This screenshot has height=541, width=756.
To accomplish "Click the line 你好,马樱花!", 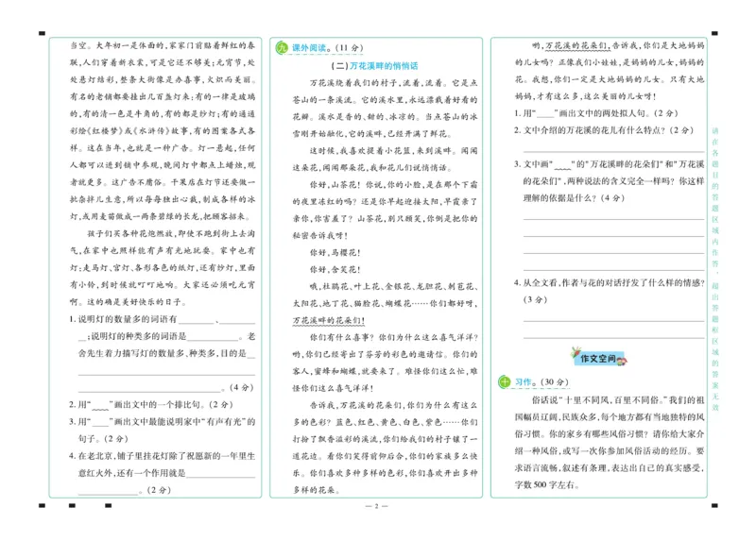I will 335,252.
